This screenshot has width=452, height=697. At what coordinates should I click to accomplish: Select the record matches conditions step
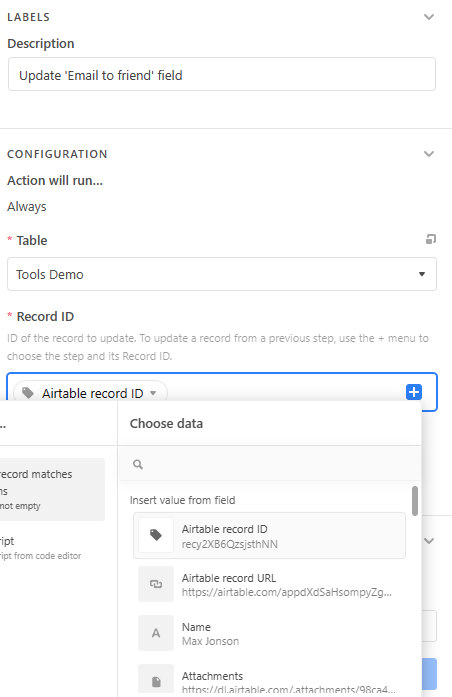(52, 489)
